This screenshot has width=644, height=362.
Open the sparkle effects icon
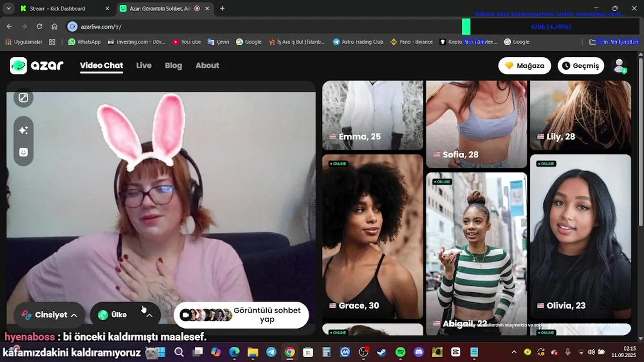pos(24,130)
